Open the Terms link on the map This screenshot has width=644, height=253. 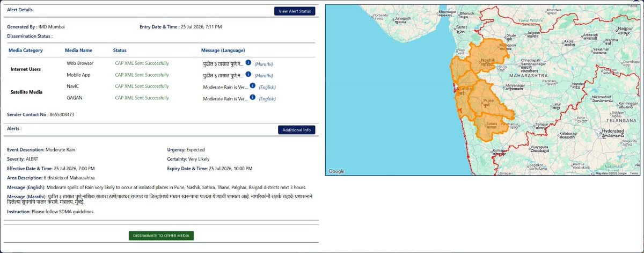634,174
